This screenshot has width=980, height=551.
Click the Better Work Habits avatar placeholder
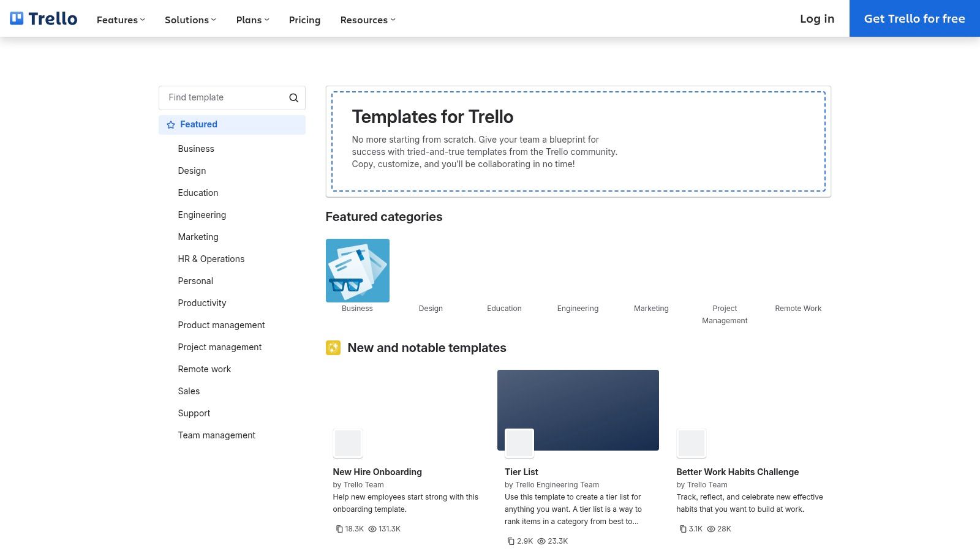pyautogui.click(x=692, y=443)
